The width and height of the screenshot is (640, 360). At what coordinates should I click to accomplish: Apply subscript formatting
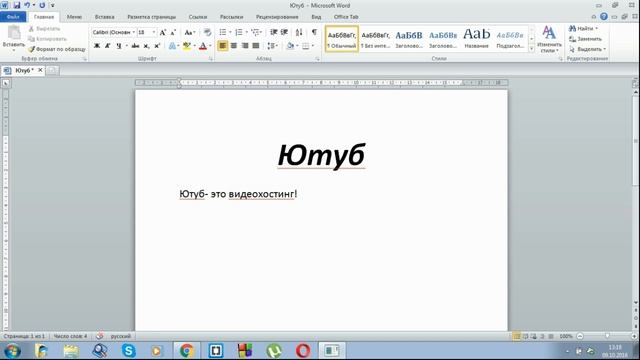point(146,46)
